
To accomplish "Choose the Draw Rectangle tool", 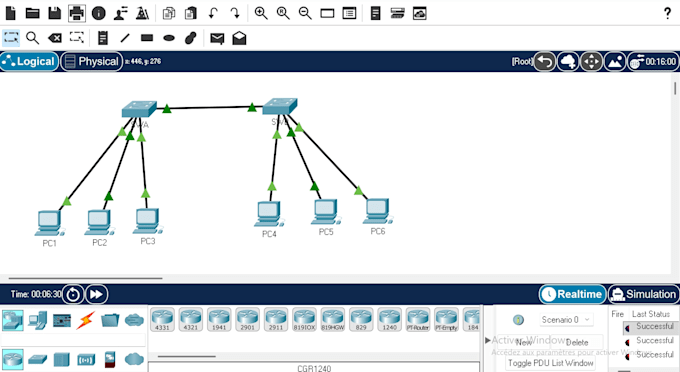I will (x=147, y=38).
